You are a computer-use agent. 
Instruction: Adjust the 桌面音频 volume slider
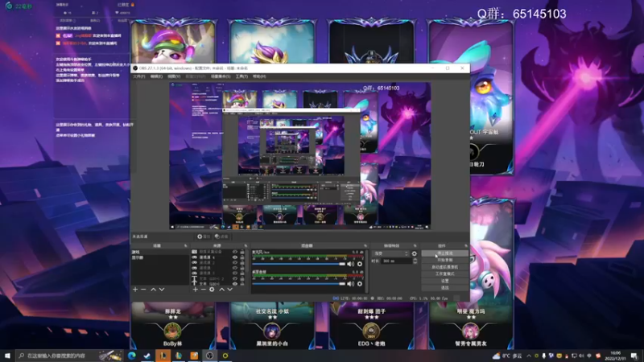point(299,284)
